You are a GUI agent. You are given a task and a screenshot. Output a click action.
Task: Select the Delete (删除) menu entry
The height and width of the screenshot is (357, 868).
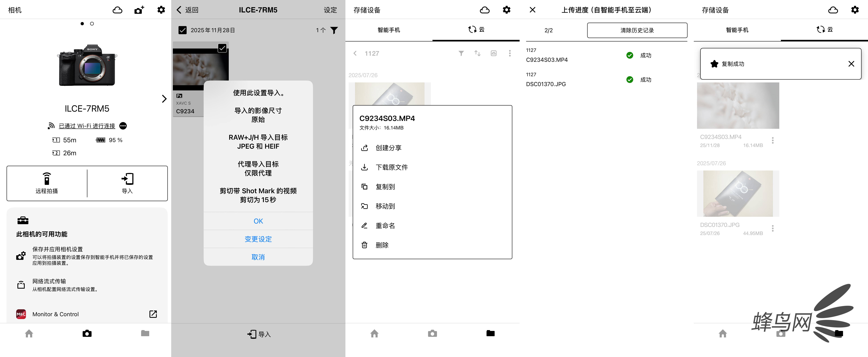click(x=382, y=245)
